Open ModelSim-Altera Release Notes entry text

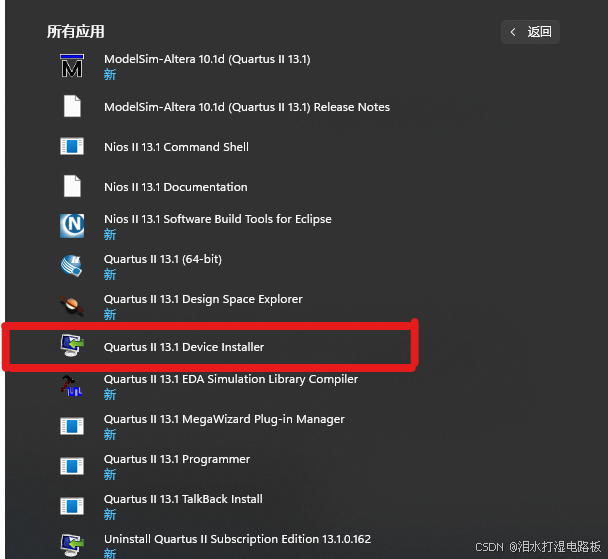click(x=247, y=107)
